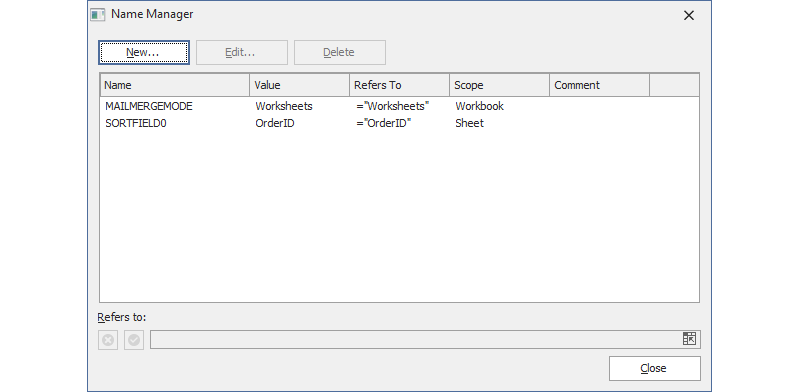Sort by the Name column header
The height and width of the screenshot is (392, 800).
(x=175, y=85)
